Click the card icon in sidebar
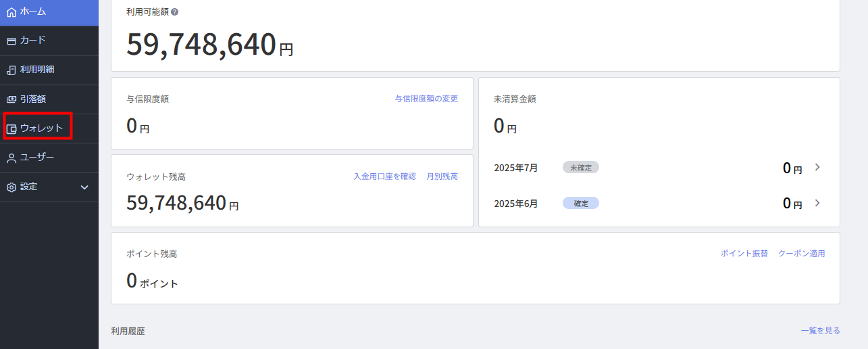 pos(11,41)
